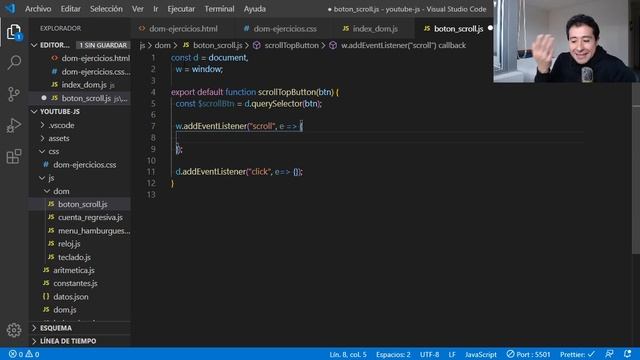This screenshot has width=640, height=360.
Task: Click the errors and warnings status indicator
Action: [x=24, y=354]
